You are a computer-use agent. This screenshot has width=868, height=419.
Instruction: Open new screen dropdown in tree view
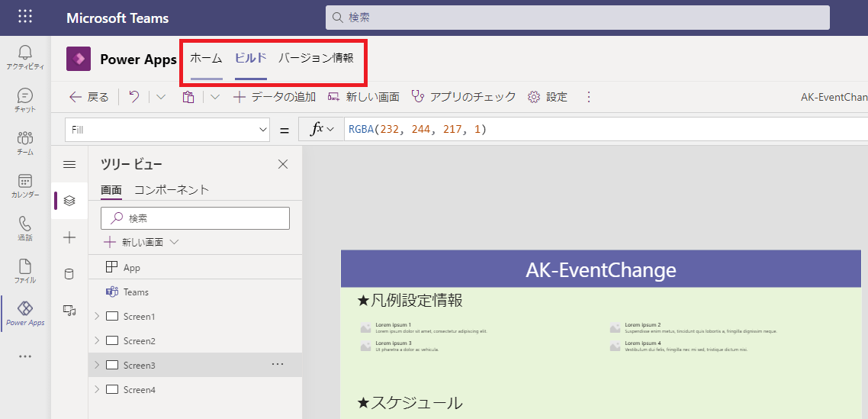point(175,242)
